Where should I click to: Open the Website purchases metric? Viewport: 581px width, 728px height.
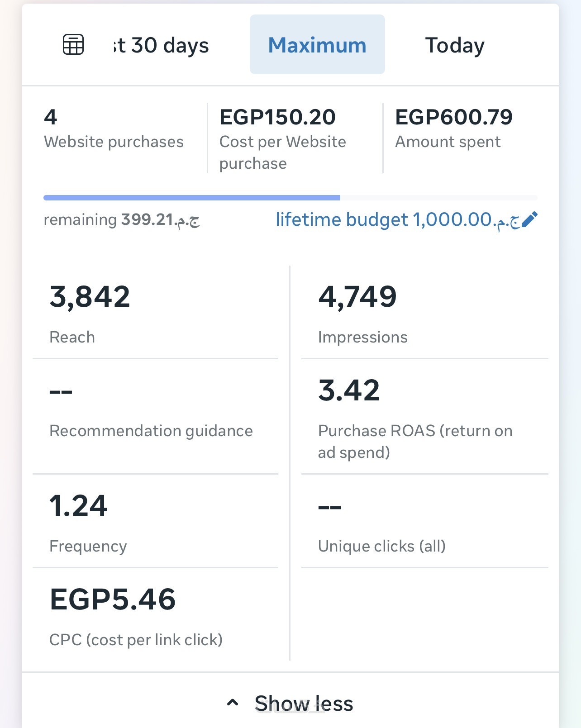tap(114, 129)
